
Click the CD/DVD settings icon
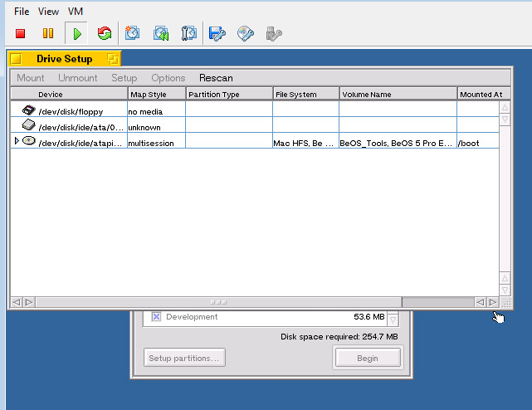click(x=245, y=34)
